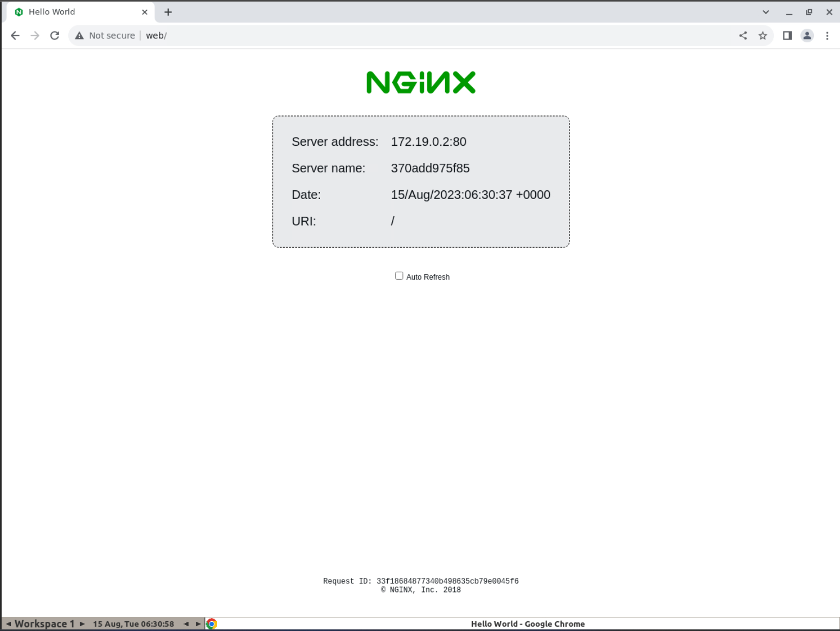Click the Not secure warning icon
Viewport: 840px width, 631px height.
(x=79, y=36)
